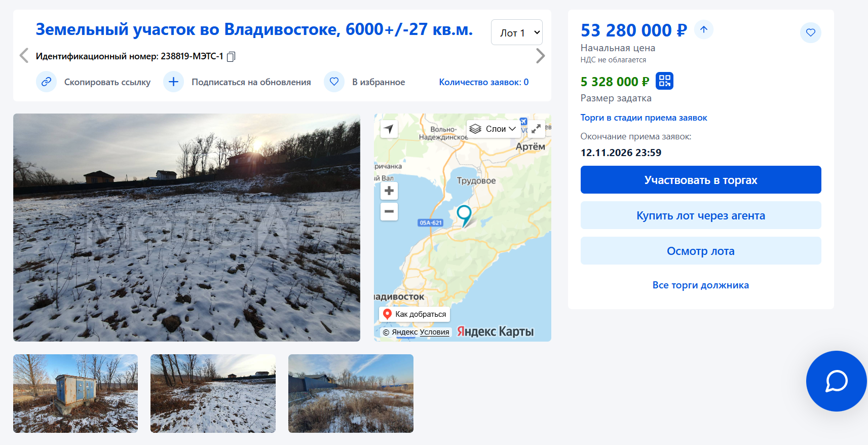This screenshot has width=868, height=445.
Task: Click the Яндекс Карты logo
Action: 495,331
